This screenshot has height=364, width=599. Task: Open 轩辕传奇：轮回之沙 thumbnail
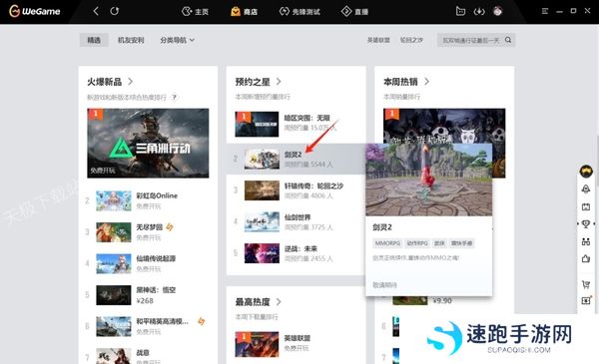pos(262,190)
